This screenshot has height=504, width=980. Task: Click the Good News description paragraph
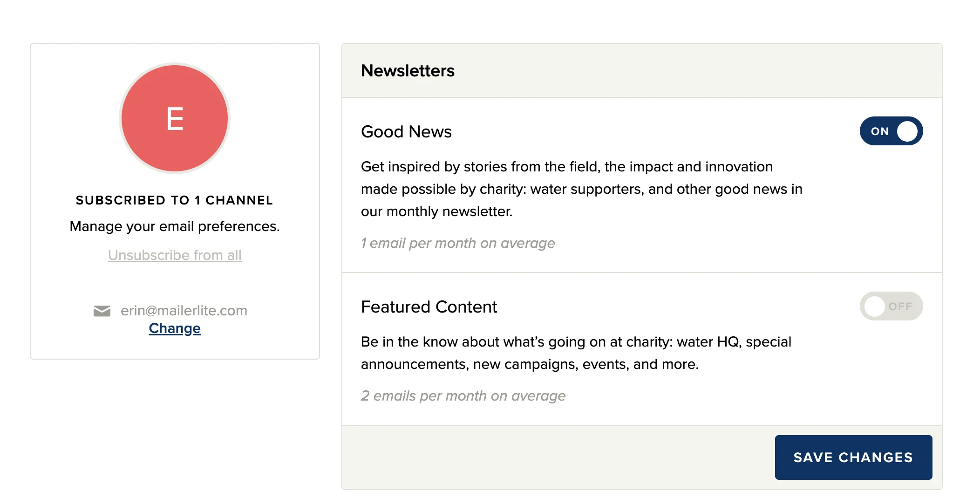point(581,189)
